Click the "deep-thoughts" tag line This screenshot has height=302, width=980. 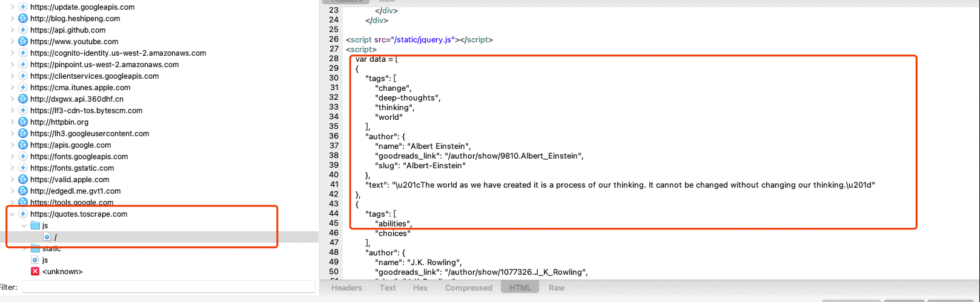(x=408, y=98)
